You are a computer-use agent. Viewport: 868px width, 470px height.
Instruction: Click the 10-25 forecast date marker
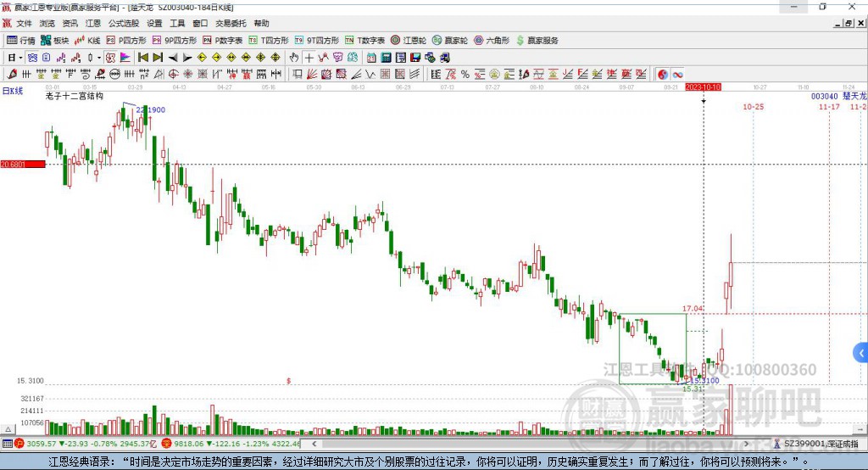coord(753,106)
